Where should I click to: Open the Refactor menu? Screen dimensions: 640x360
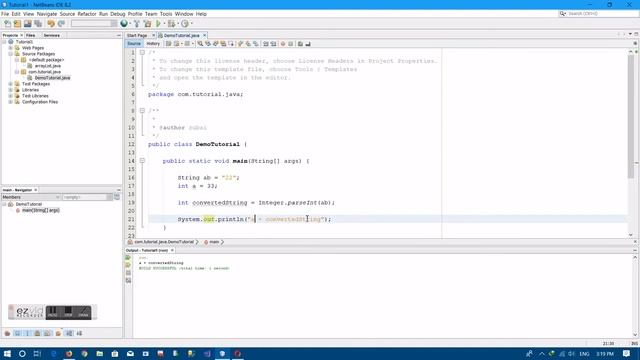87,14
